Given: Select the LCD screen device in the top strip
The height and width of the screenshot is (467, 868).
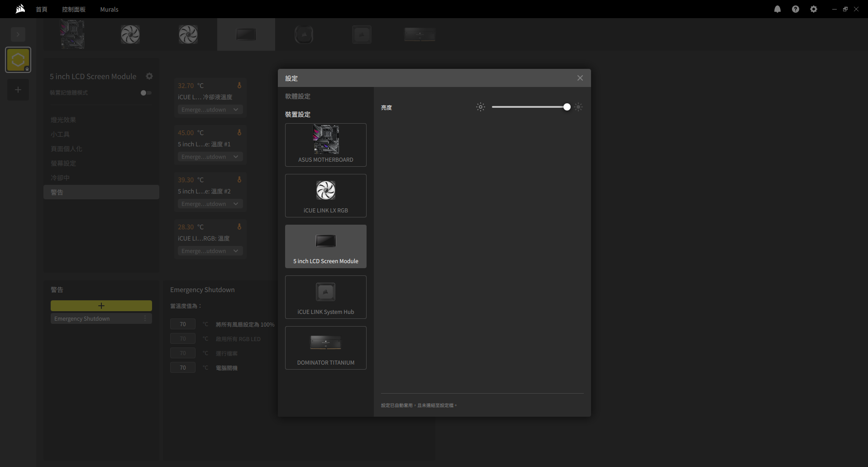Looking at the screenshot, I should tap(246, 34).
